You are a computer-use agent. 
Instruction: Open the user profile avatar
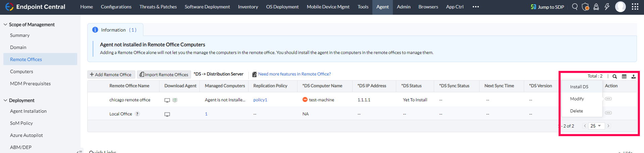tap(620, 7)
